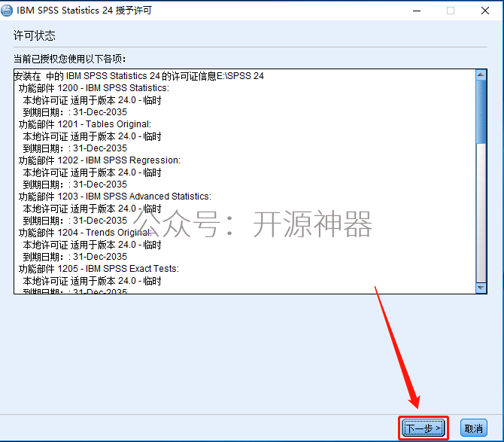The height and width of the screenshot is (442, 504).
Task: Click 本地许可证 line under IBM SPSS Regression
Action: click(x=92, y=172)
